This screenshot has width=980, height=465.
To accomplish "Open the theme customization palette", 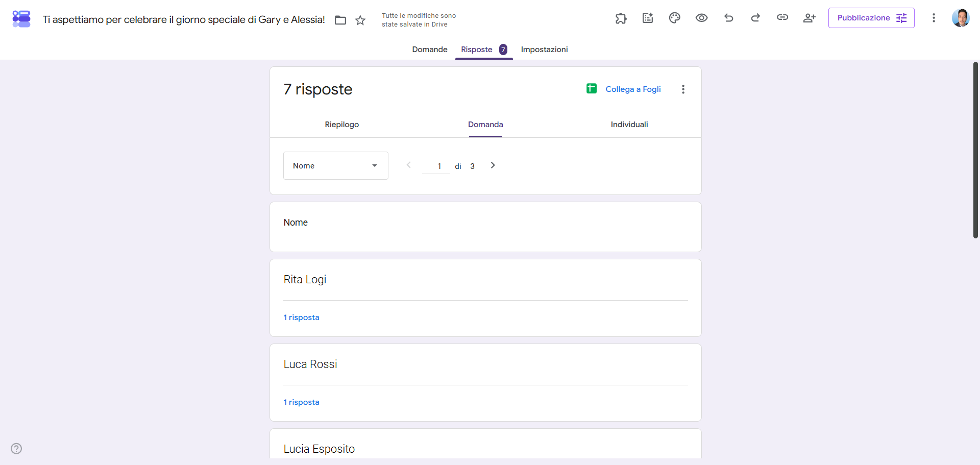I will pos(675,18).
